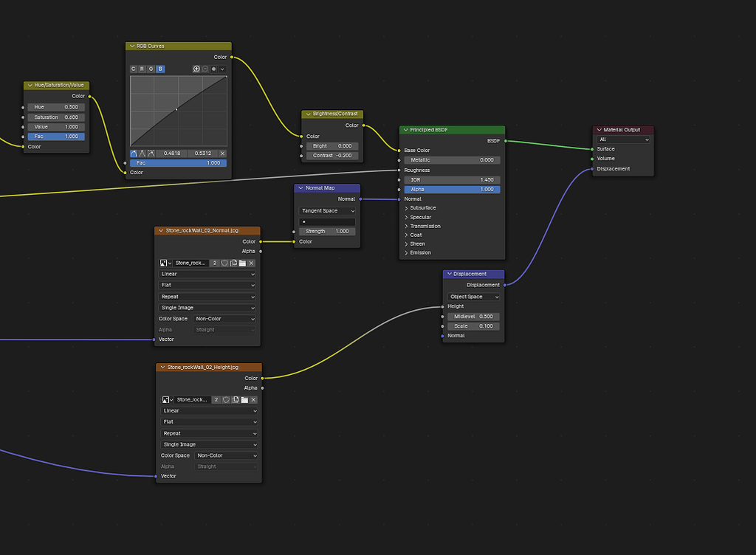Viewport: 756px width, 555px height.
Task: Click the "2" users button on Normal image
Action: pos(214,263)
